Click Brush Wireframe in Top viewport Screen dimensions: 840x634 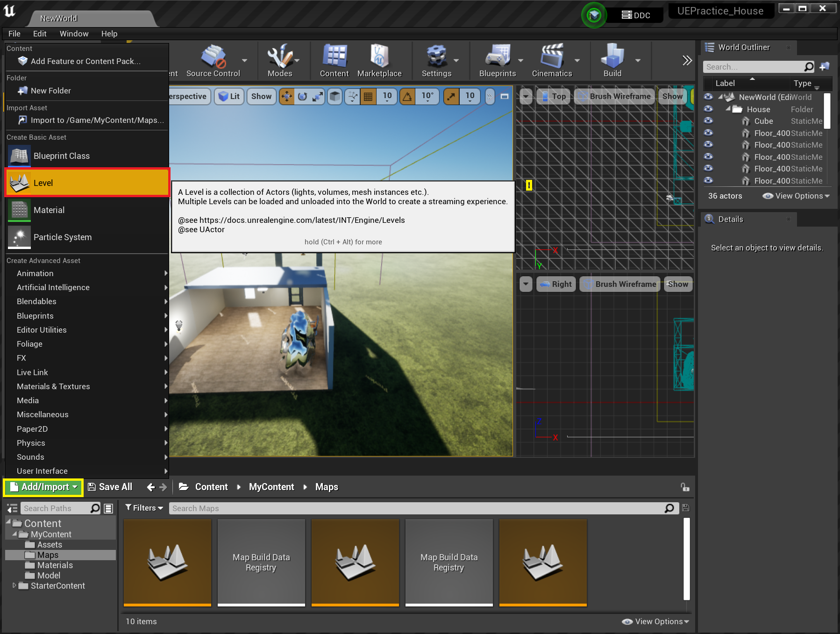coord(615,97)
